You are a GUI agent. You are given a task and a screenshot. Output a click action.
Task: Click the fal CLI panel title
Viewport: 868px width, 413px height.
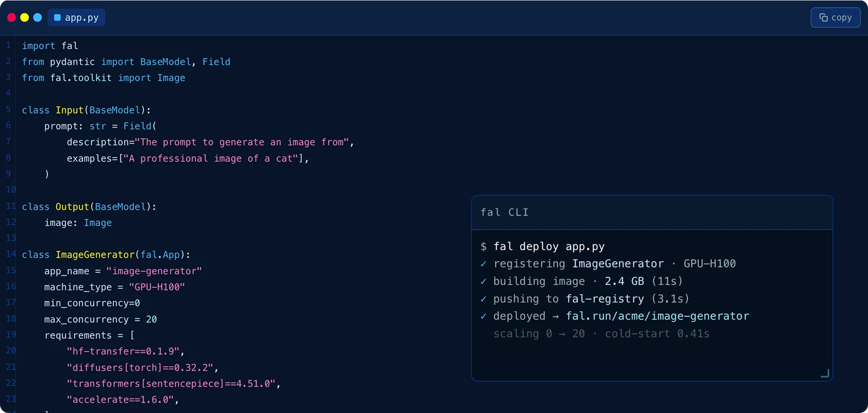pos(505,212)
